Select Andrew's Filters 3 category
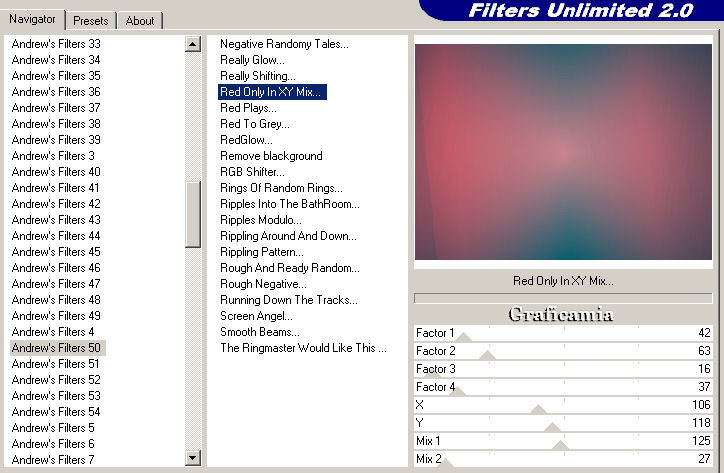724x473 pixels. pos(53,156)
